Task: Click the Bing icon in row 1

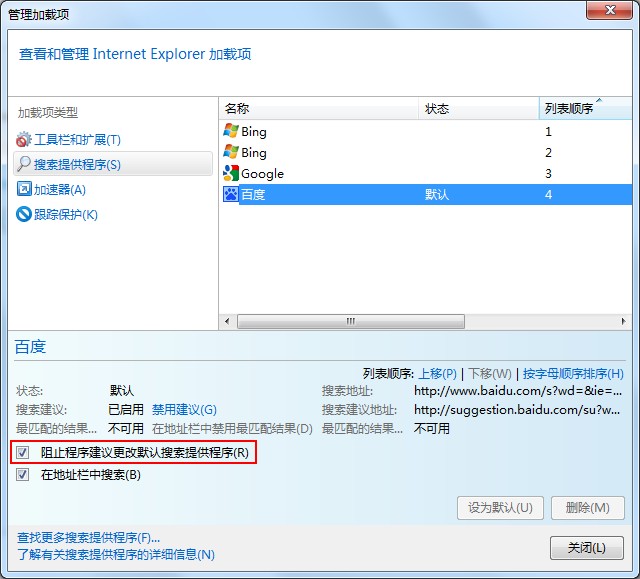Action: tap(231, 131)
